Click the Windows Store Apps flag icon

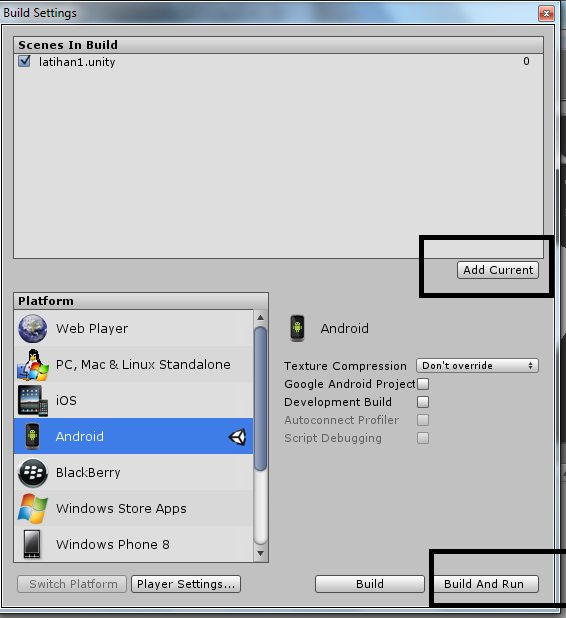tap(33, 508)
